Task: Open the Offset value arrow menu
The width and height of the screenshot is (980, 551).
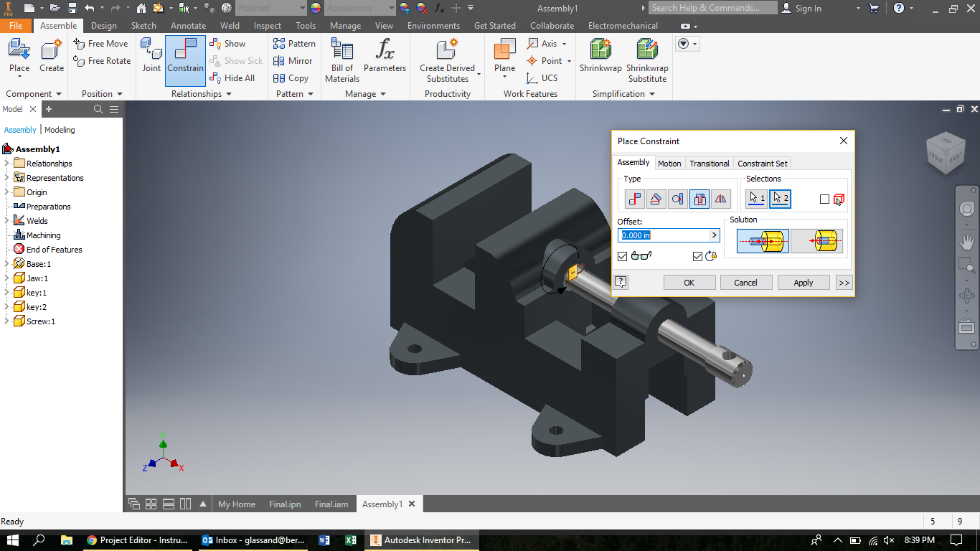Action: click(714, 235)
